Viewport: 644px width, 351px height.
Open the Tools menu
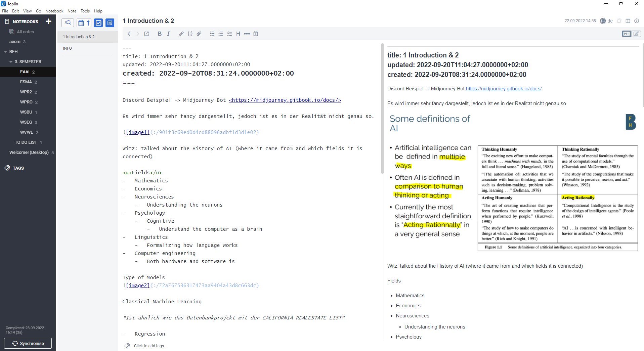tap(85, 11)
